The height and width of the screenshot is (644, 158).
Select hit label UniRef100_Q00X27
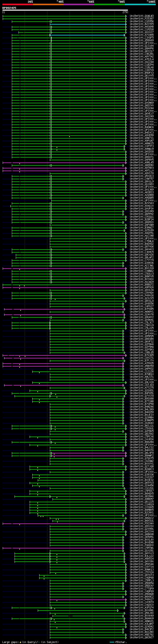[142, 32]
